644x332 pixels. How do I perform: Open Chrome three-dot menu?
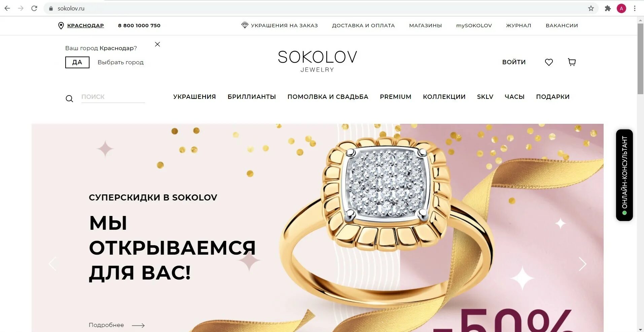[x=635, y=8]
